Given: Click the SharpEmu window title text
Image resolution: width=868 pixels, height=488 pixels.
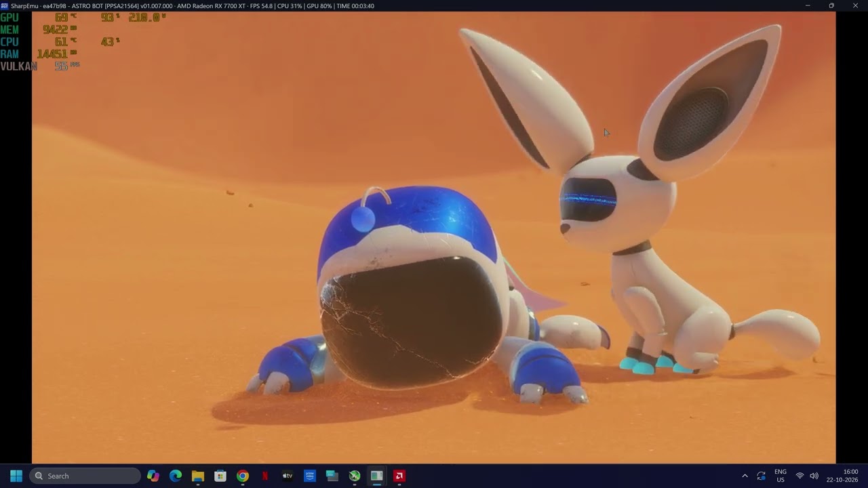Looking at the screenshot, I should pos(192,5).
